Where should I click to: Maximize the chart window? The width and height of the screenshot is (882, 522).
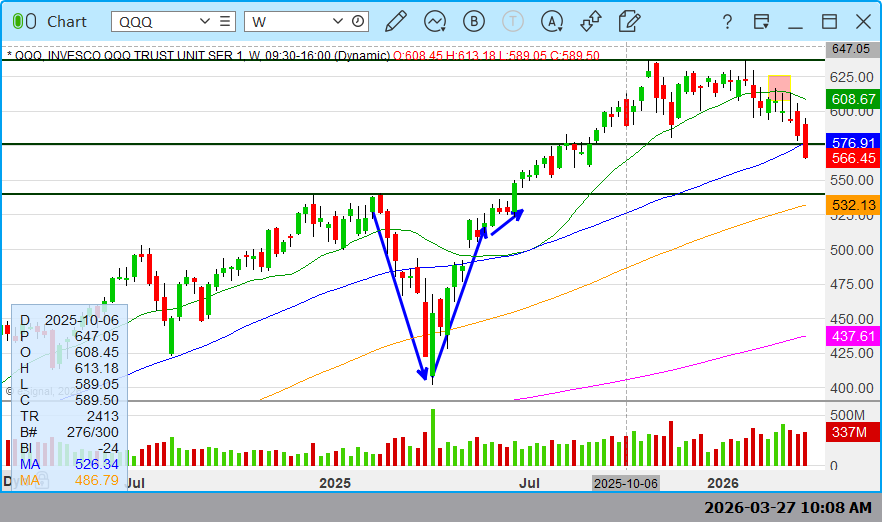pos(829,22)
